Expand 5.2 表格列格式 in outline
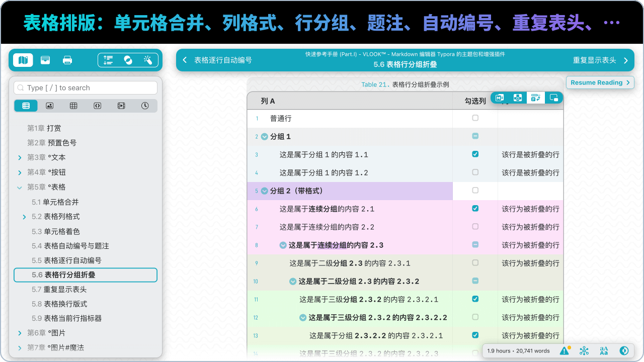The image size is (644, 362). tap(24, 217)
